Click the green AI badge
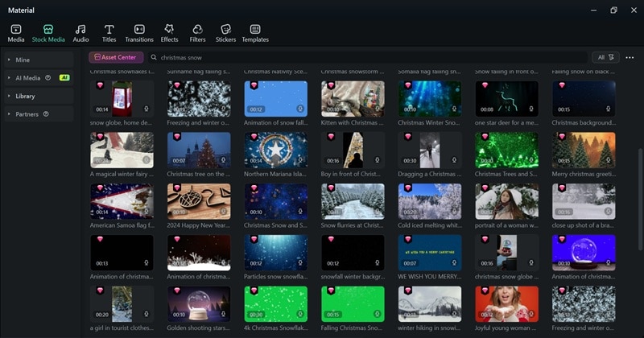644x338 pixels. [64, 77]
